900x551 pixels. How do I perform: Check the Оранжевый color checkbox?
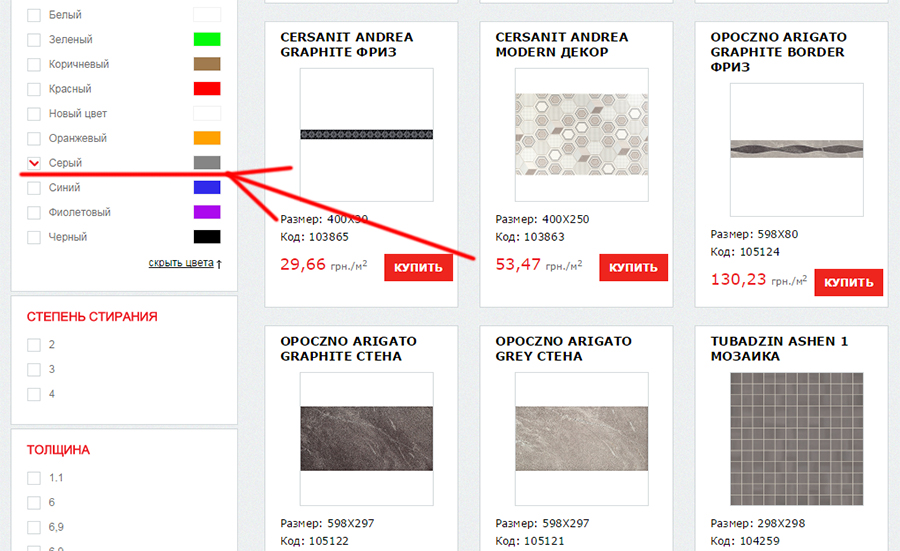34,138
